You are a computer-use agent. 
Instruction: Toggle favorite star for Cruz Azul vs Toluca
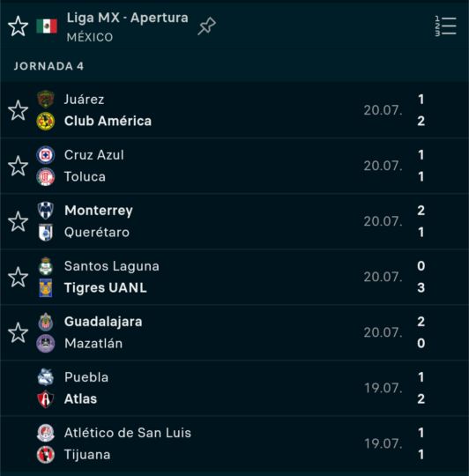click(19, 166)
